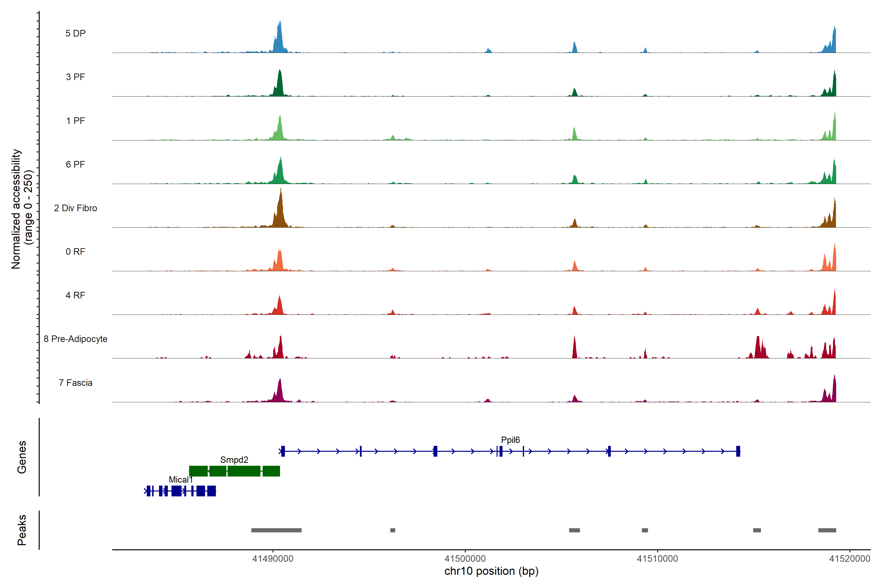
Task: Click the 2 Div Fibro track label
Action: coord(75,208)
